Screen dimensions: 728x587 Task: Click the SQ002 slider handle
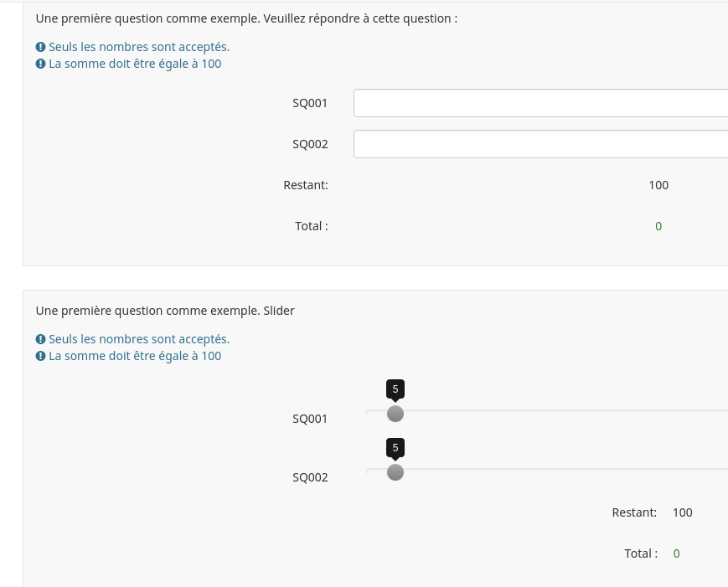[395, 472]
